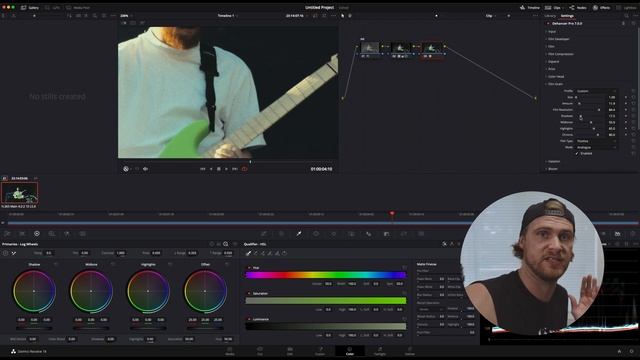Open the Power Window palette

316,233
